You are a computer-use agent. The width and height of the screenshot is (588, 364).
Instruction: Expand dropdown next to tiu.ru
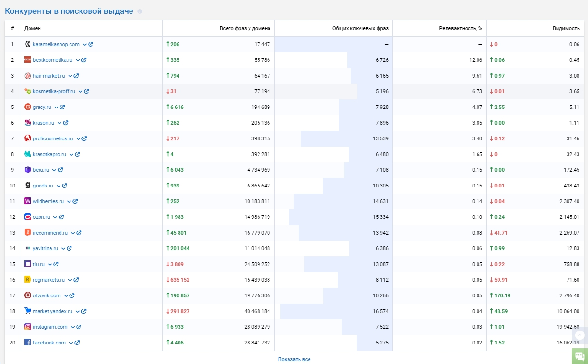click(50, 264)
